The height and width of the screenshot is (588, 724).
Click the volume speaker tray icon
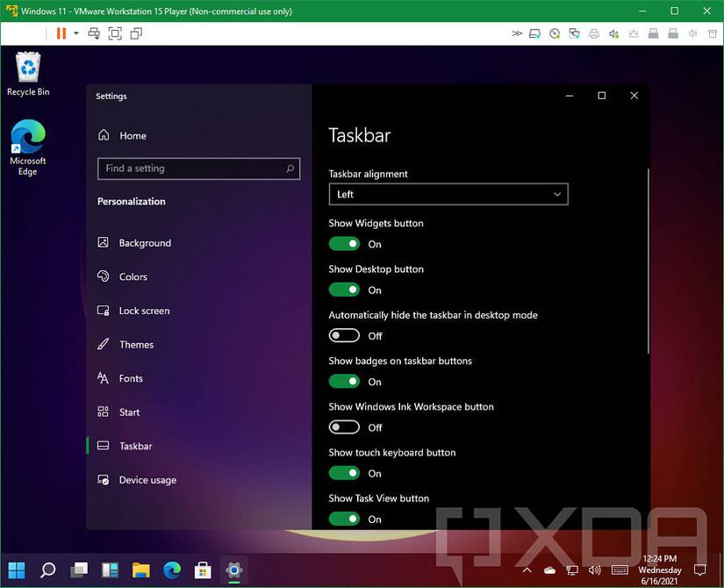pyautogui.click(x=595, y=570)
